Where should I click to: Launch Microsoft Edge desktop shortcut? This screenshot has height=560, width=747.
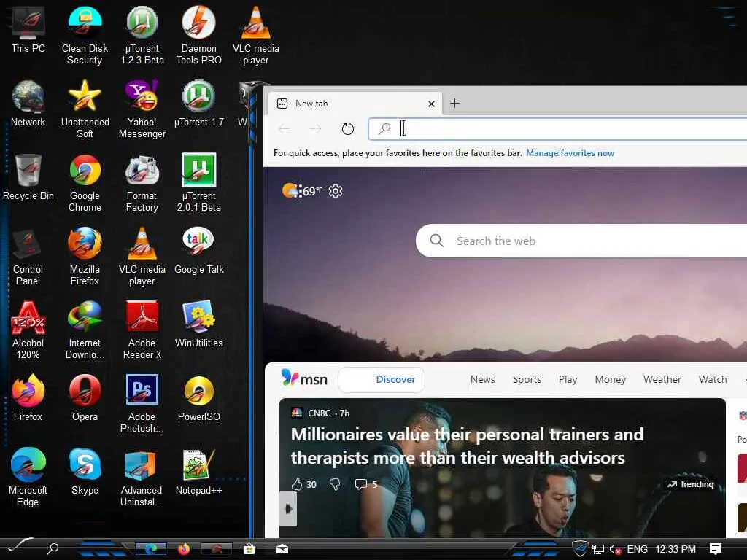28,478
